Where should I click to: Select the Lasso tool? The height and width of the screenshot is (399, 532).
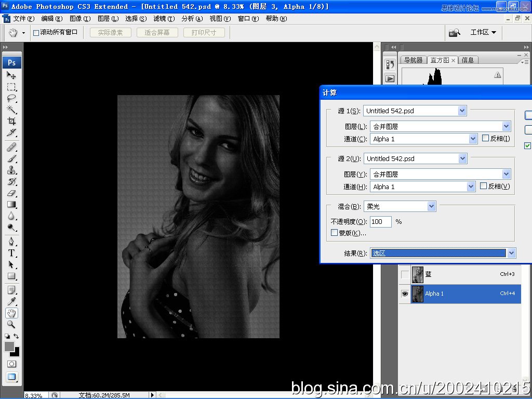[x=11, y=98]
